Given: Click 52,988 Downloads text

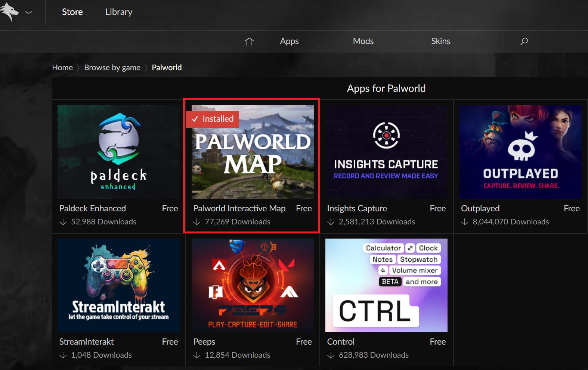Looking at the screenshot, I should point(104,222).
